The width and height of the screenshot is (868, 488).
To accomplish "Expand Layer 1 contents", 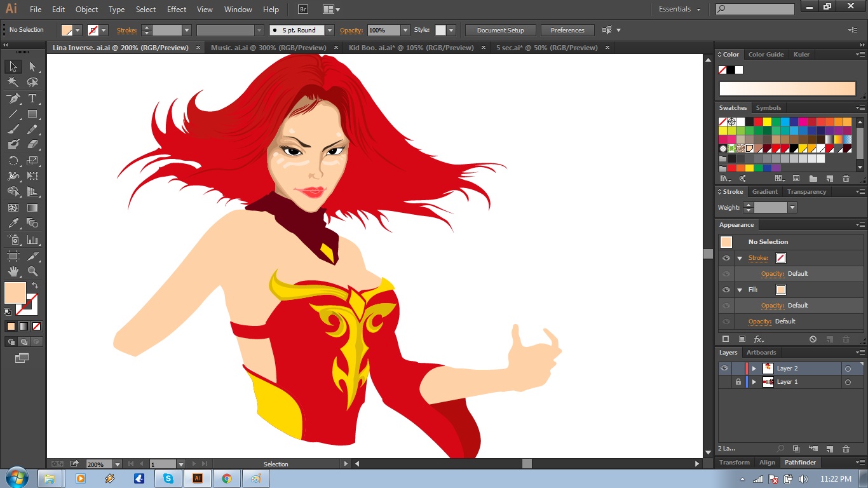I will [x=754, y=382].
